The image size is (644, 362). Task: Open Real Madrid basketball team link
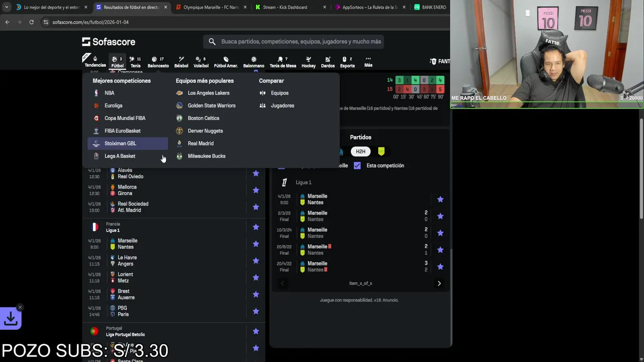(200, 143)
